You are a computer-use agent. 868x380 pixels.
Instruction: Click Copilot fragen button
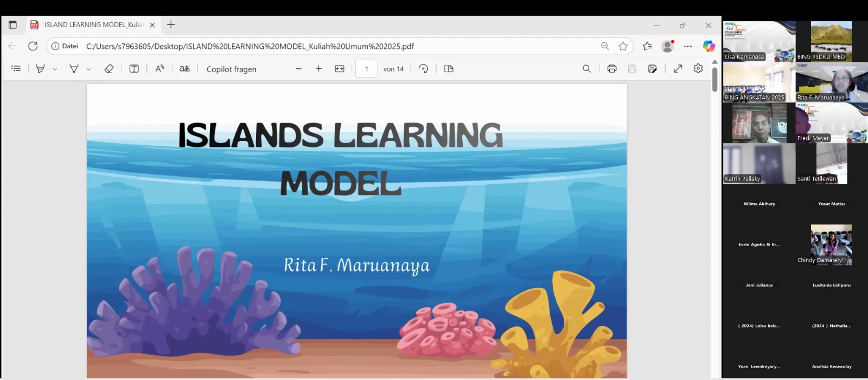tap(231, 69)
